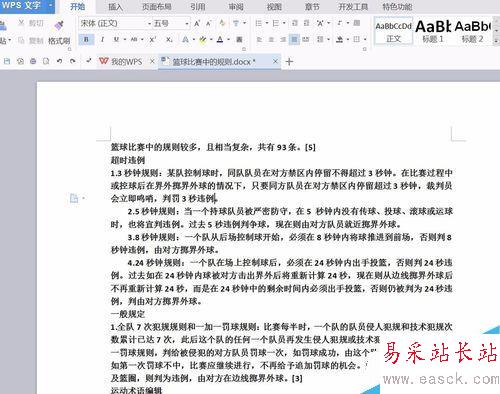The width and height of the screenshot is (500, 394).
Task: Click the Underline button
Action: pos(116,40)
